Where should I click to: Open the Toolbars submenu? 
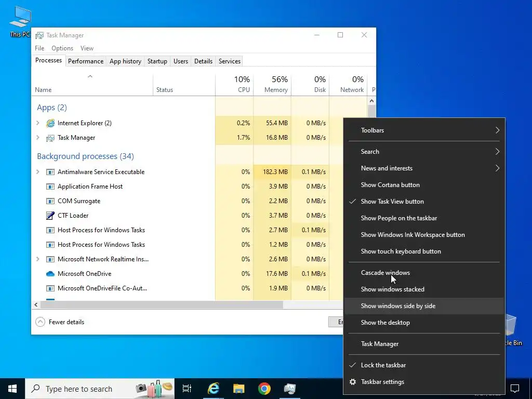coord(424,130)
